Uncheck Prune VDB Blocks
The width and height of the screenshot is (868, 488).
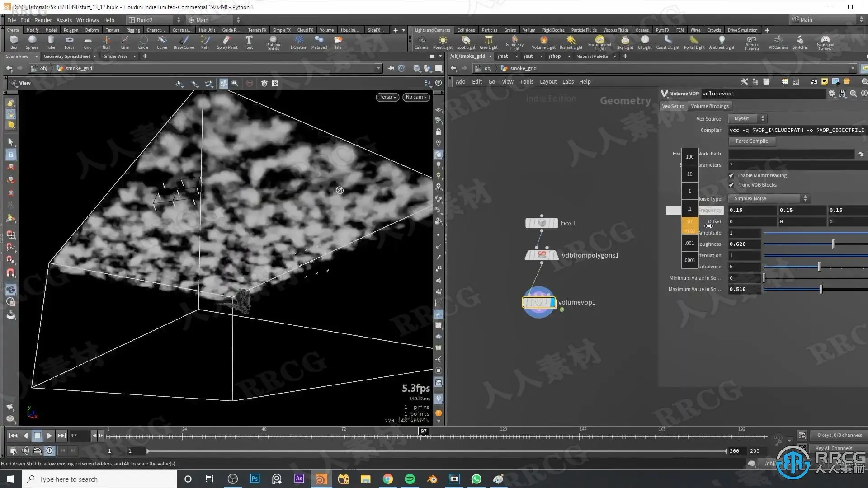[731, 185]
